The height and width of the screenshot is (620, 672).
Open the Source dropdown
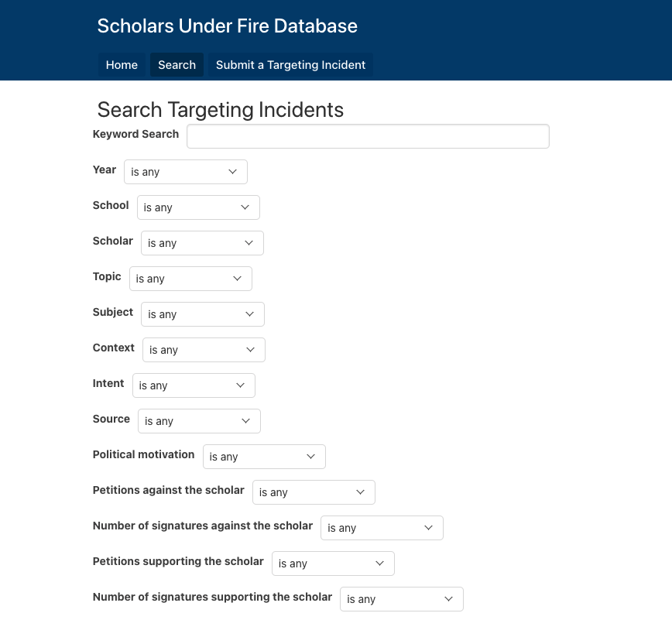point(199,421)
